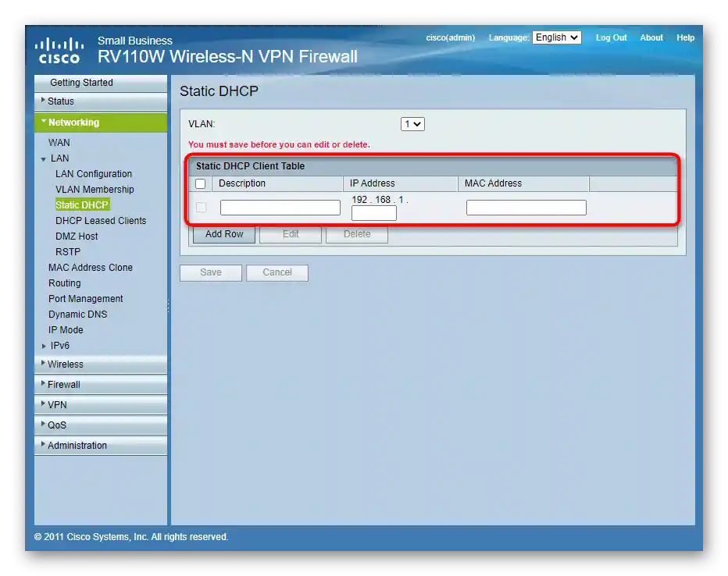Image resolution: width=728 pixels, height=576 pixels.
Task: Open the RSTP page
Action: [x=68, y=252]
